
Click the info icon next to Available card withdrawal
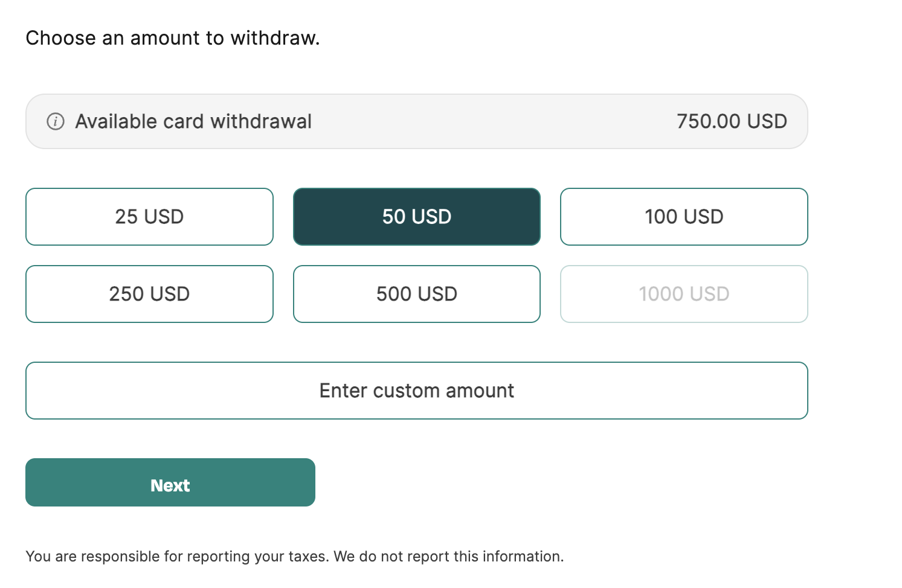(x=55, y=121)
